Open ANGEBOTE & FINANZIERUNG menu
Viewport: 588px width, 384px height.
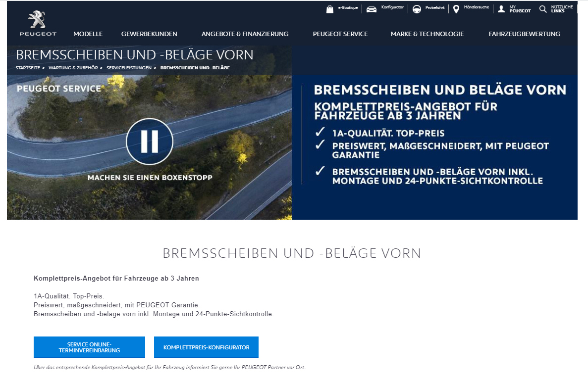[x=245, y=34]
